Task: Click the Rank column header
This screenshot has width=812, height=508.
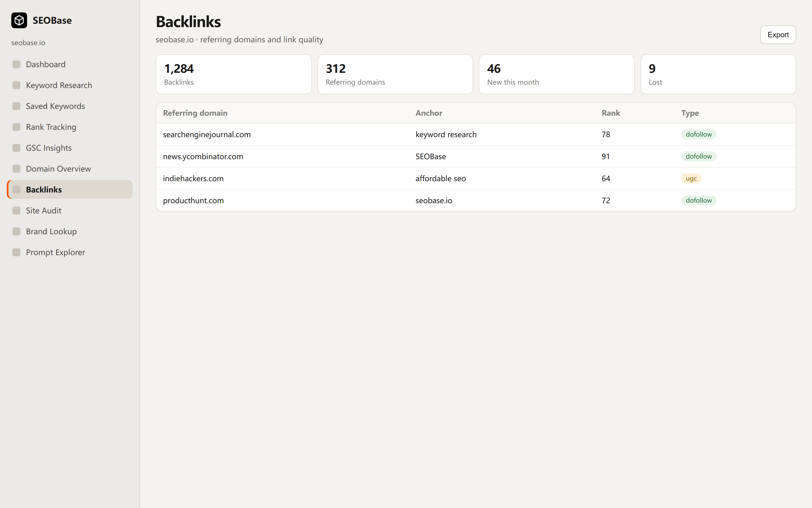Action: pyautogui.click(x=611, y=113)
